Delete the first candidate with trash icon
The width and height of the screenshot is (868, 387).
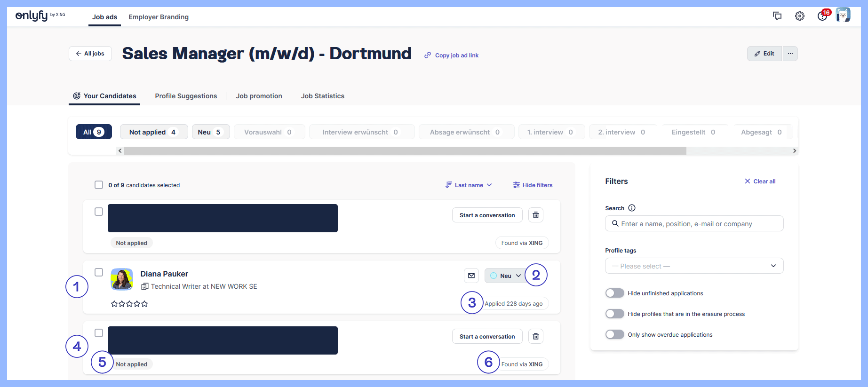pyautogui.click(x=535, y=215)
